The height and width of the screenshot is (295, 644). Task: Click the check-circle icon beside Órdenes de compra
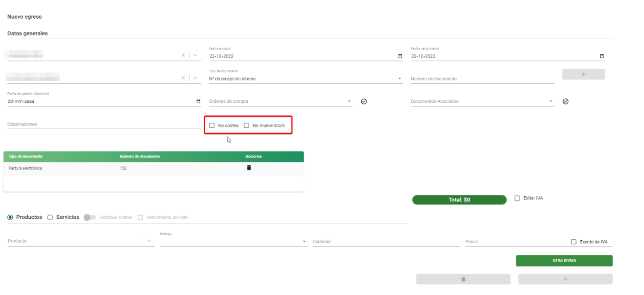364,101
